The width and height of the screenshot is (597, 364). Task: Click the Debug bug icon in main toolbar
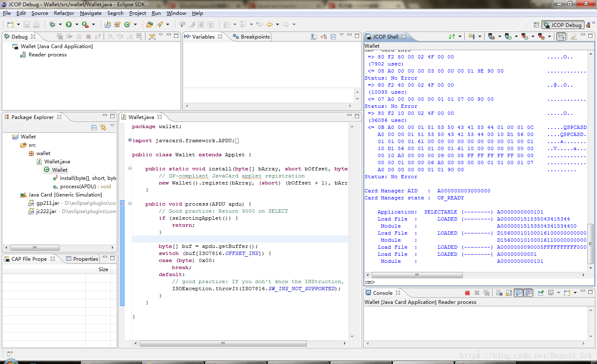click(52, 24)
